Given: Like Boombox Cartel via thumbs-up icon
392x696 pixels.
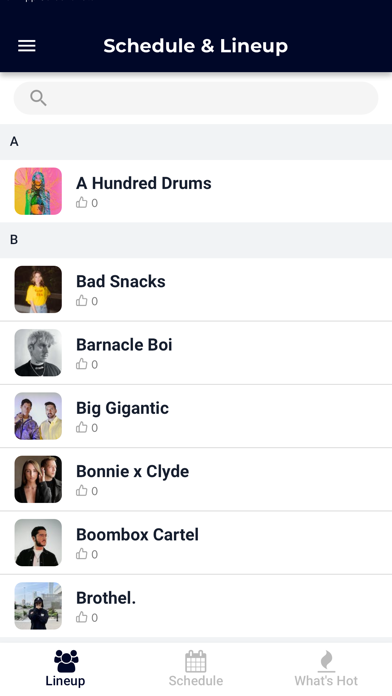Looking at the screenshot, I should (x=82, y=554).
